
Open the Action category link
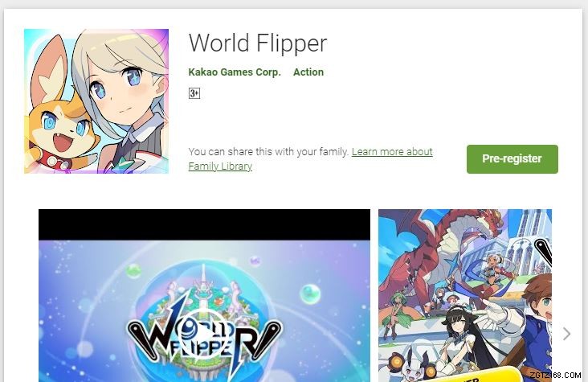[308, 72]
